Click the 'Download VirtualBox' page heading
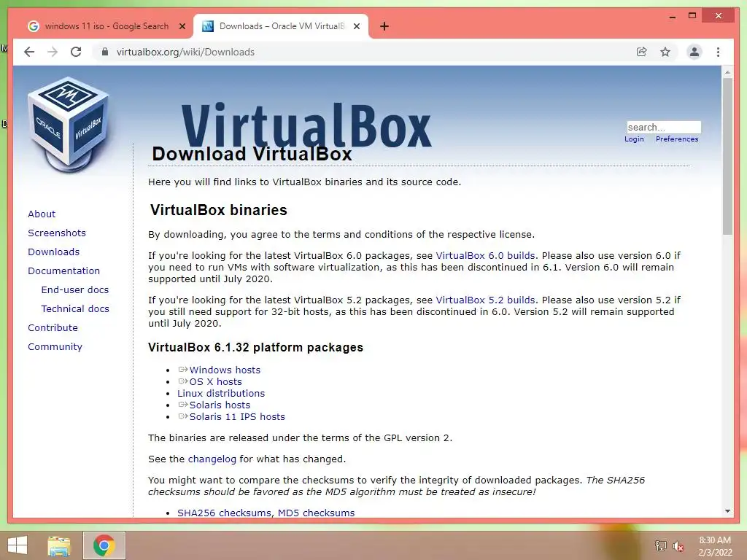747x560 pixels. point(252,154)
